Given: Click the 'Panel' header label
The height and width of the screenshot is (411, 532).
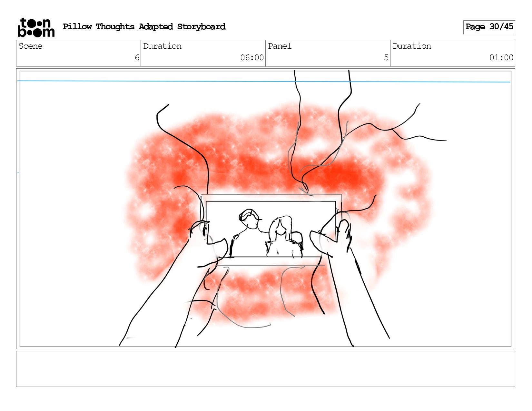Looking at the screenshot, I should pyautogui.click(x=280, y=46).
